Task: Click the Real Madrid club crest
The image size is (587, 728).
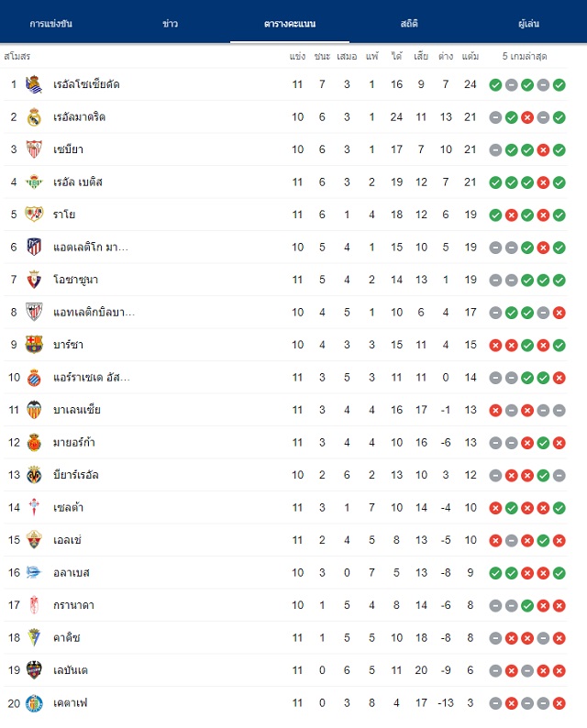Action: point(34,117)
